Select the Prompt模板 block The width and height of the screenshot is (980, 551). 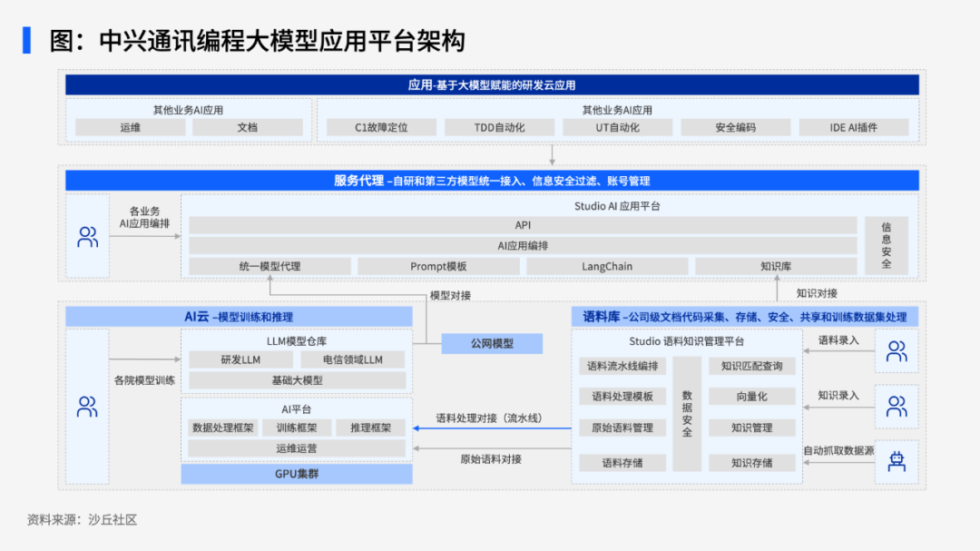click(x=438, y=267)
